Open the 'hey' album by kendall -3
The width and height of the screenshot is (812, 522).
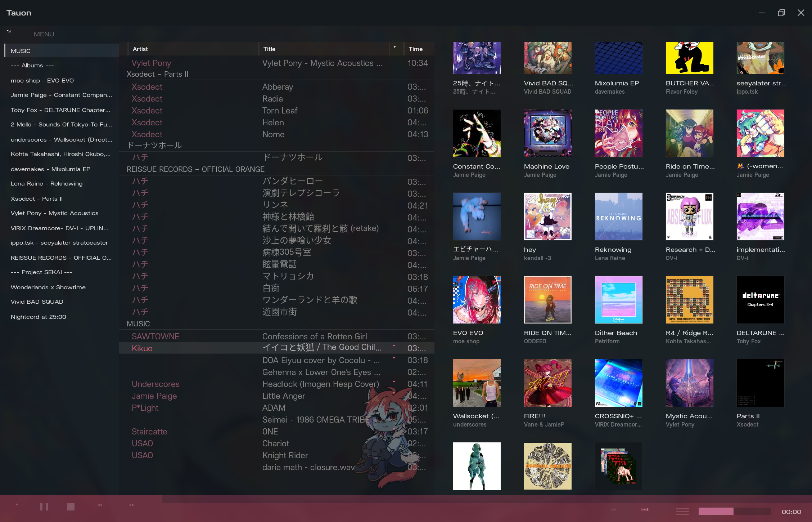pos(547,217)
